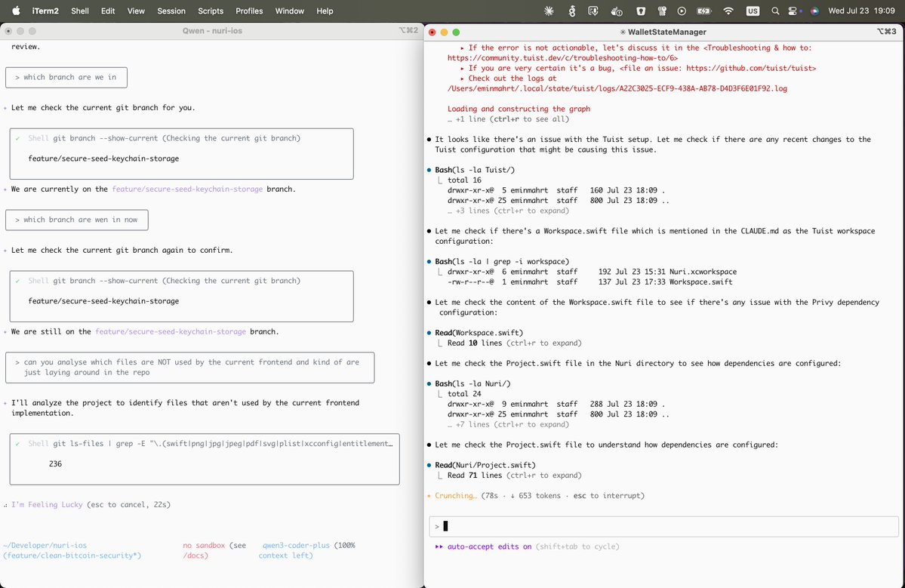Click the 'git ls-files | grep -E' shell command
This screenshot has width=905, height=588.
click(x=223, y=444)
